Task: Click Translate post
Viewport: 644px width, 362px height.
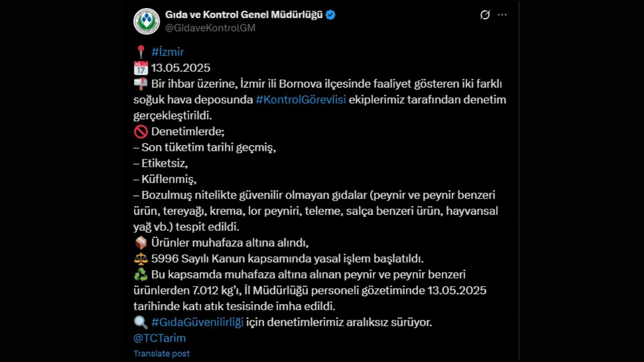Action: pyautogui.click(x=162, y=353)
